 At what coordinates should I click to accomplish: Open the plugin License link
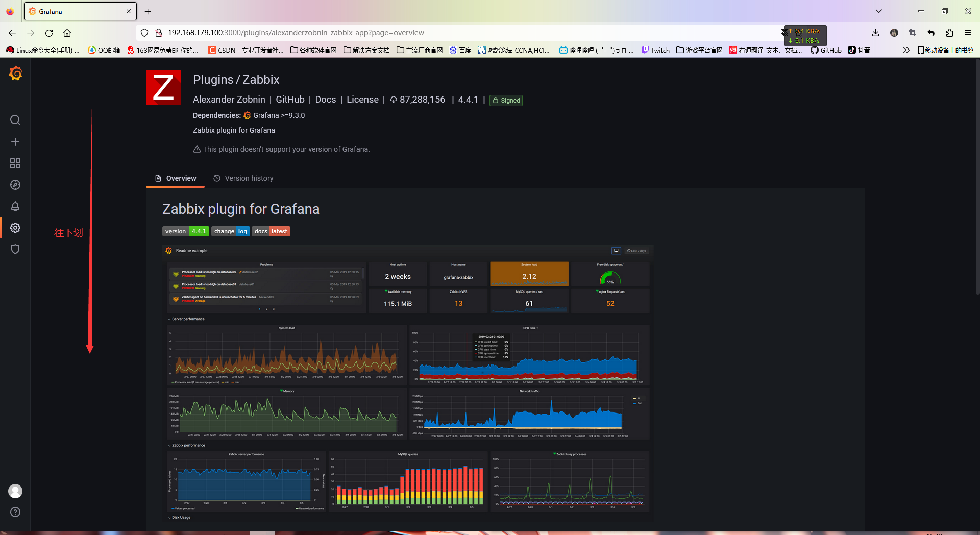(362, 100)
